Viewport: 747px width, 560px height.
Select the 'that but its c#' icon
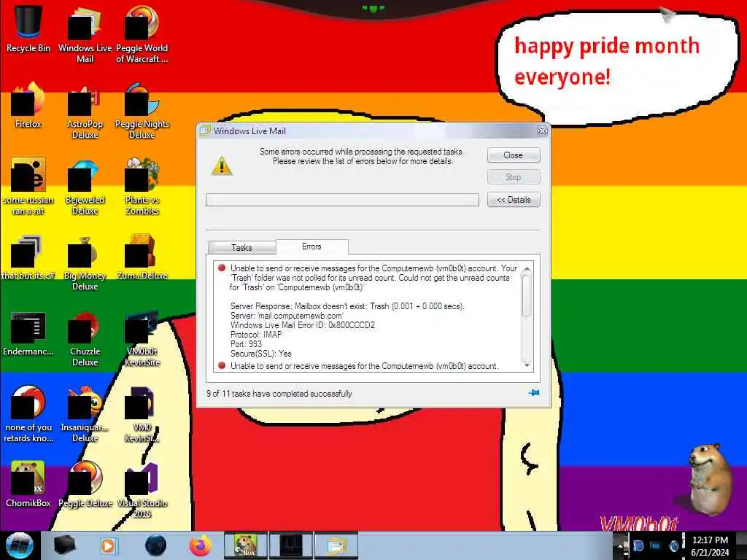28,257
